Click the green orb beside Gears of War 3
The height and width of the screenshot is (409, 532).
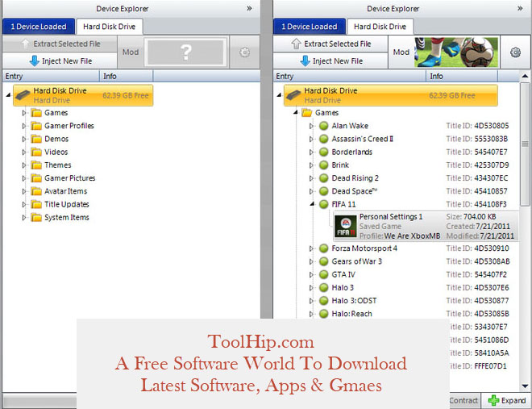tap(324, 261)
